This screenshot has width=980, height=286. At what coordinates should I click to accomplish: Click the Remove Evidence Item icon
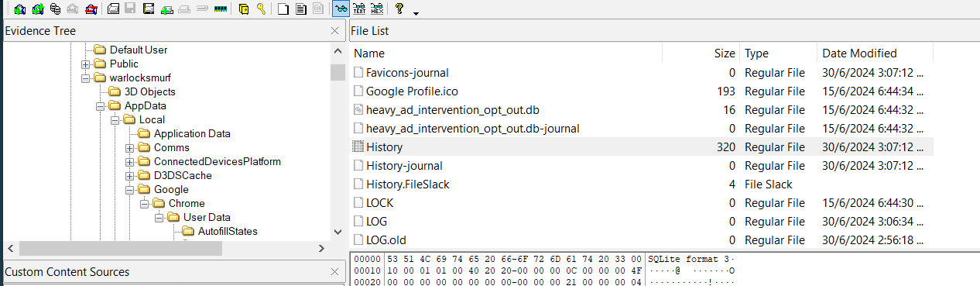[x=72, y=9]
